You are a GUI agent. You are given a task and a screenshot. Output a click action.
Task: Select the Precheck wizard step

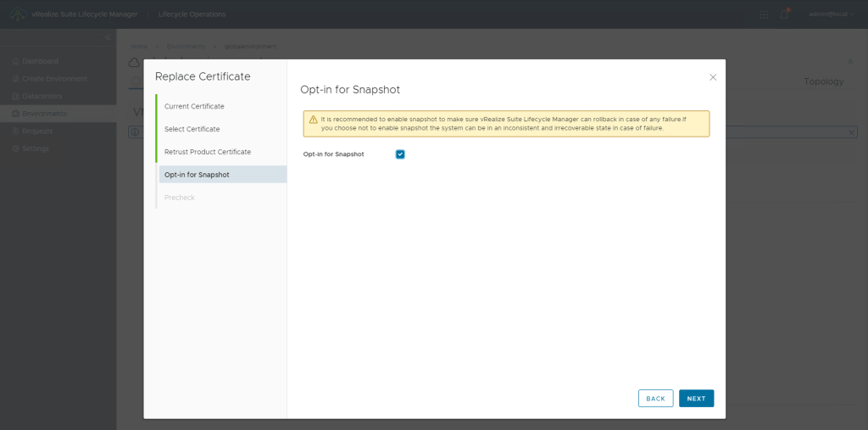(x=180, y=198)
